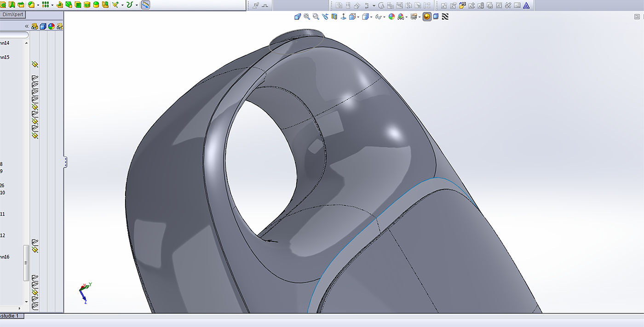Switch to the DimXpert tab
This screenshot has height=327, width=644.
(12, 15)
